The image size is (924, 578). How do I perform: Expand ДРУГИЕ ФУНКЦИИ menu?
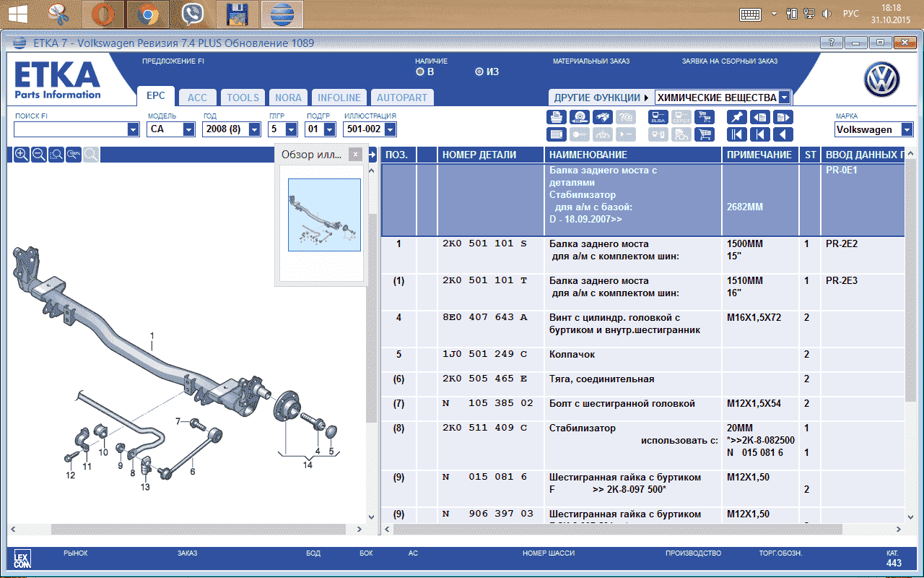click(601, 98)
